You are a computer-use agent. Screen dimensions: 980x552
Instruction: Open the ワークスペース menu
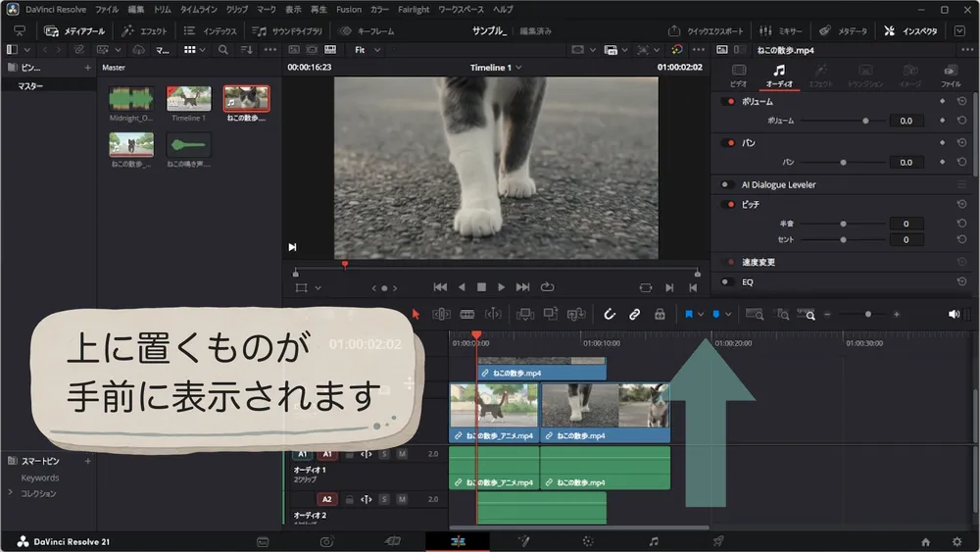coord(461,10)
